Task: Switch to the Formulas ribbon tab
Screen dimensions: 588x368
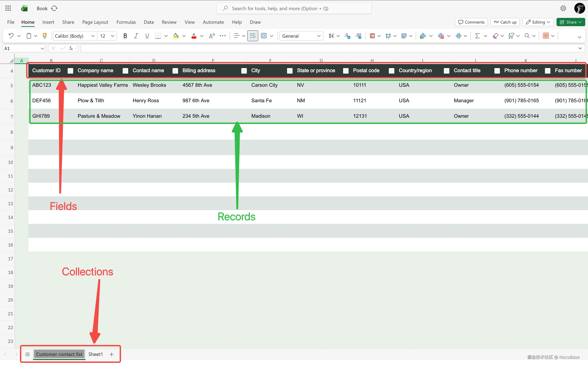Action: tap(126, 22)
